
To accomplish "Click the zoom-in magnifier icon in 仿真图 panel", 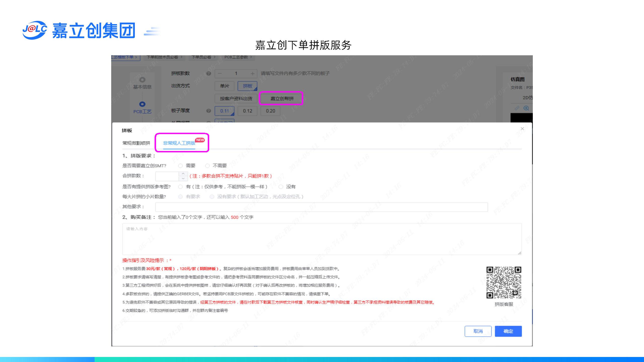I will (526, 108).
